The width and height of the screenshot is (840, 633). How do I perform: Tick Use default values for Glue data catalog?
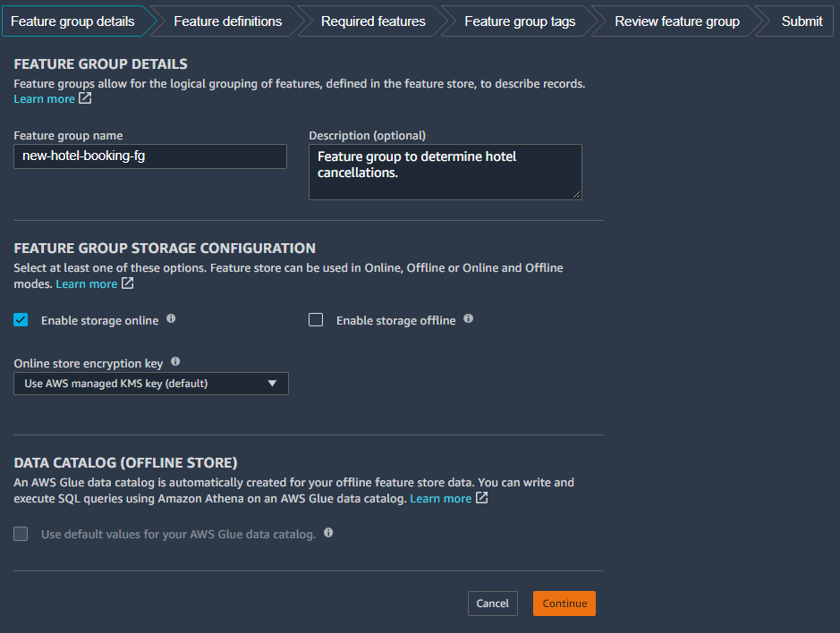coord(21,534)
